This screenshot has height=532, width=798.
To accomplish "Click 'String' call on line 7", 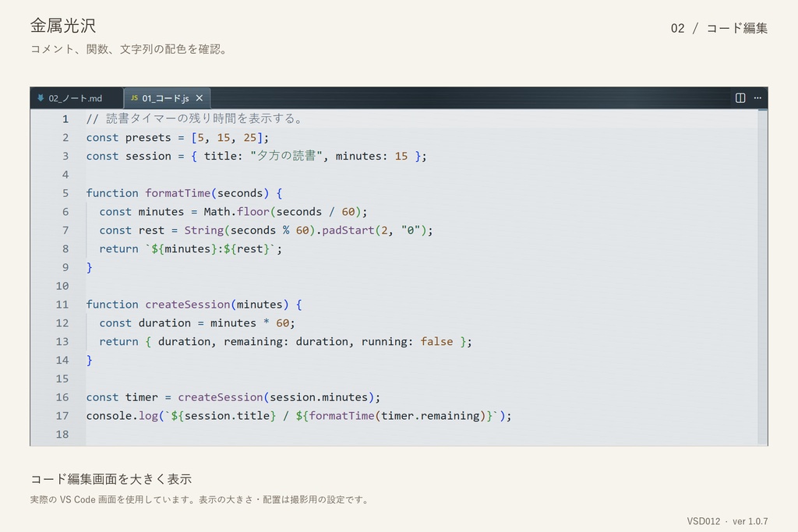I will point(203,231).
